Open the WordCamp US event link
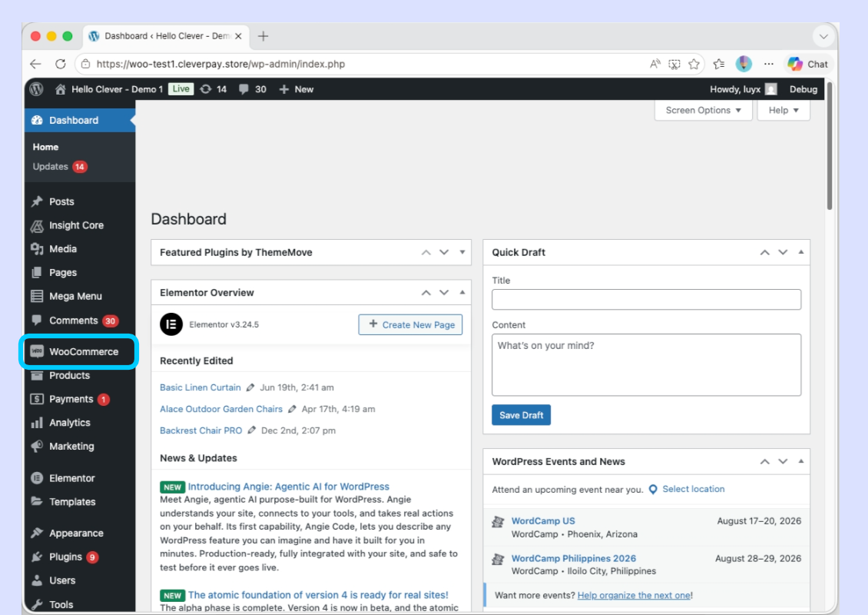The height and width of the screenshot is (615, 868). pos(543,520)
